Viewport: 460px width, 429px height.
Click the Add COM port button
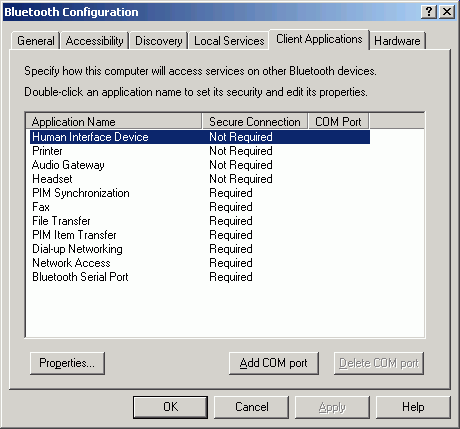point(274,363)
